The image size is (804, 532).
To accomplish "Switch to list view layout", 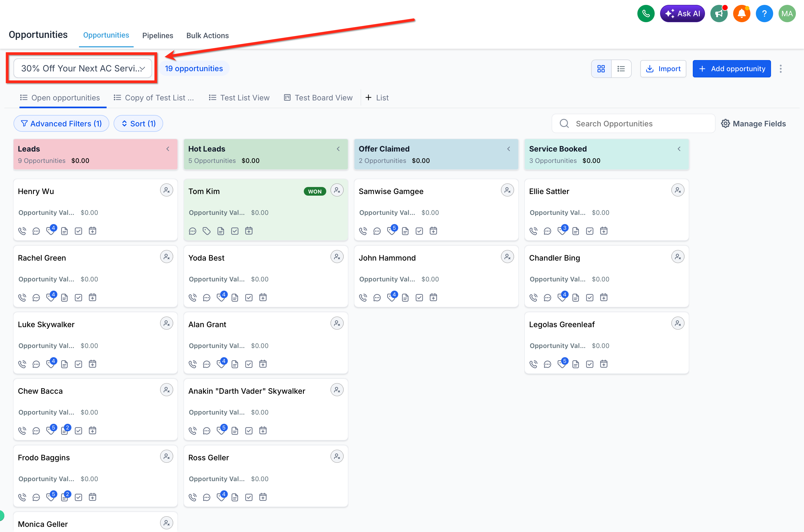I will click(621, 69).
